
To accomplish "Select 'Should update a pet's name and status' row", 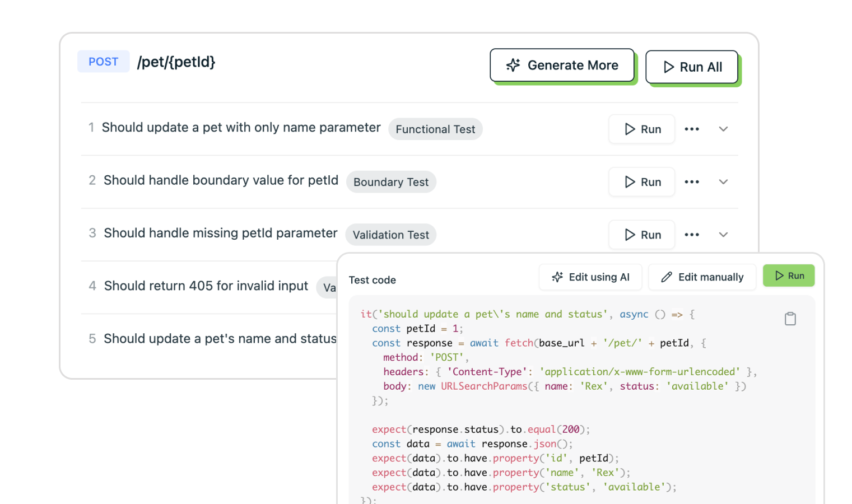I will pyautogui.click(x=220, y=339).
